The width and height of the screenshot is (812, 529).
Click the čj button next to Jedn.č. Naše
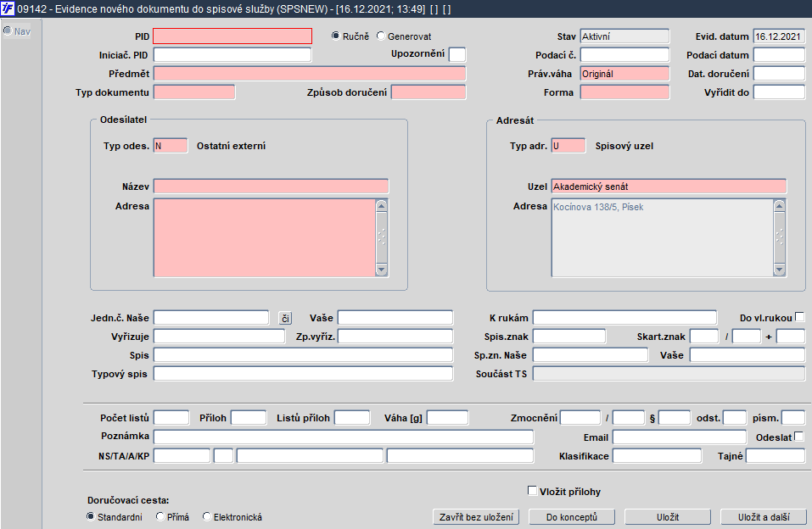pyautogui.click(x=285, y=318)
